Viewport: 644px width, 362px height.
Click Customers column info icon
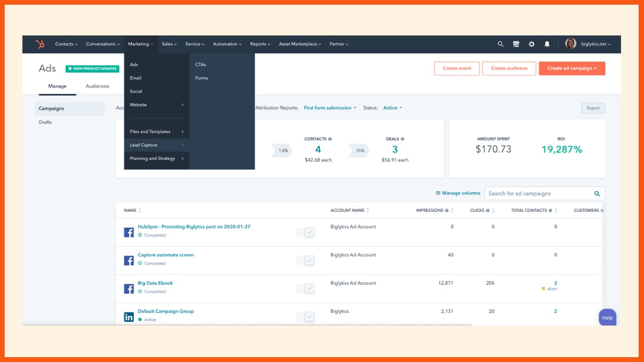602,211
